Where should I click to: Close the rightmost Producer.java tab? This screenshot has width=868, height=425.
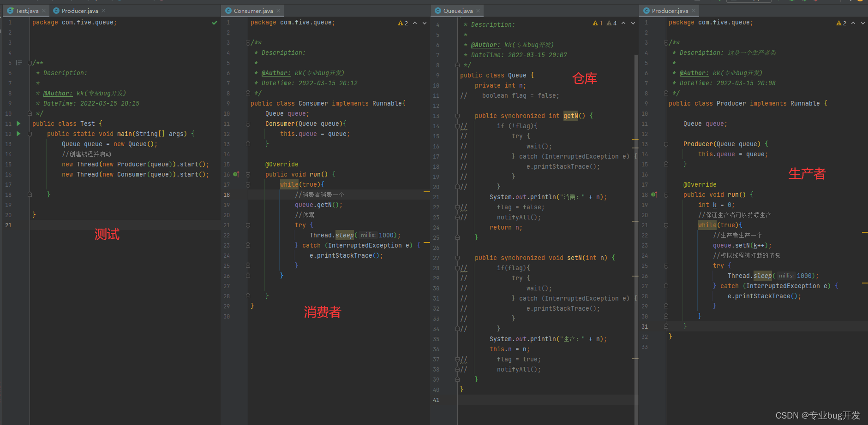click(694, 11)
